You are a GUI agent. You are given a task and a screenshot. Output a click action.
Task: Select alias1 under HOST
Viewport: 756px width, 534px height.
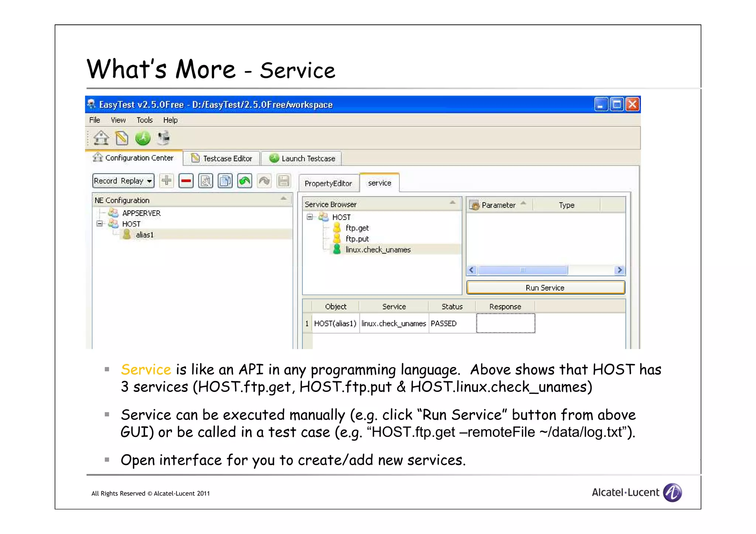[x=144, y=235]
